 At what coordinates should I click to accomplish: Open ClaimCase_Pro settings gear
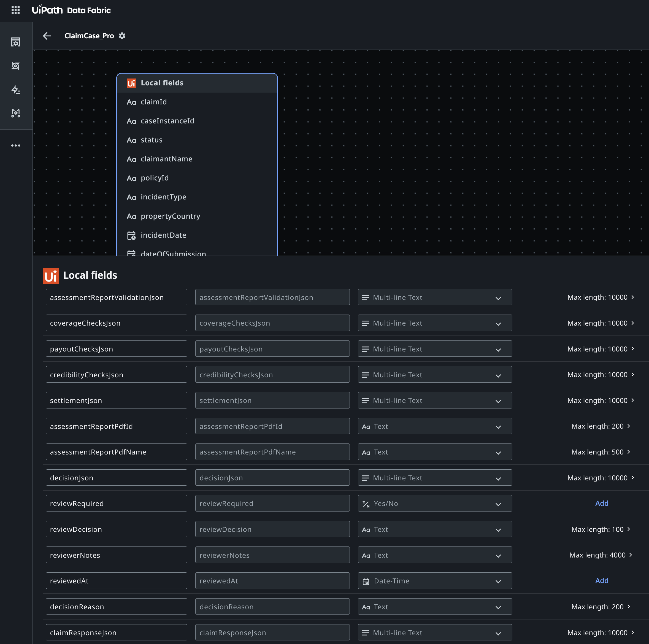coord(122,36)
